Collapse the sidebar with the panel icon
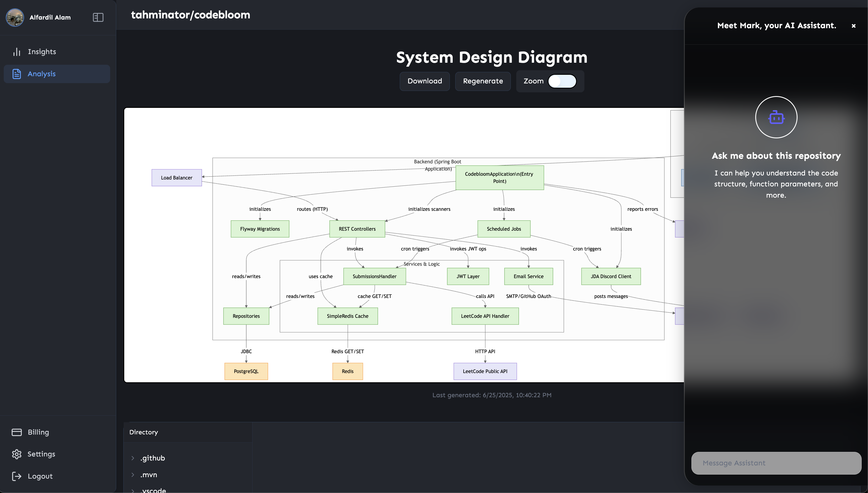The height and width of the screenshot is (493, 868). click(x=98, y=17)
